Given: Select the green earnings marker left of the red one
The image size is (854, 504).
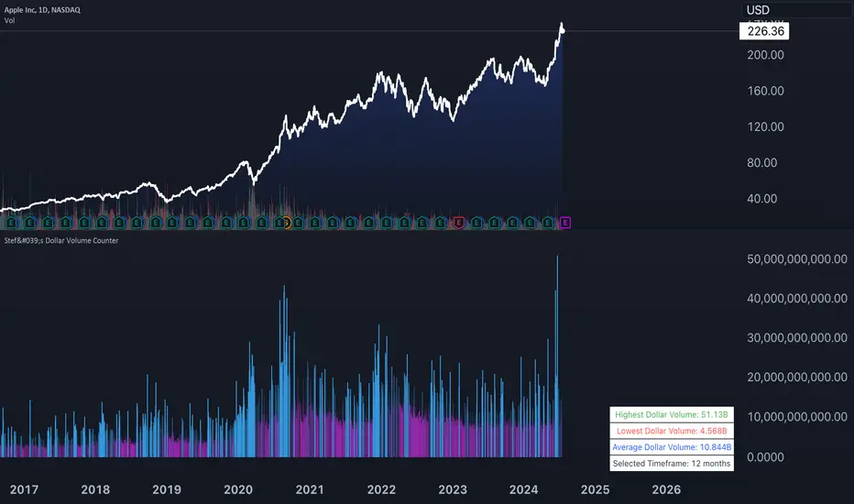Looking at the screenshot, I should (441, 223).
